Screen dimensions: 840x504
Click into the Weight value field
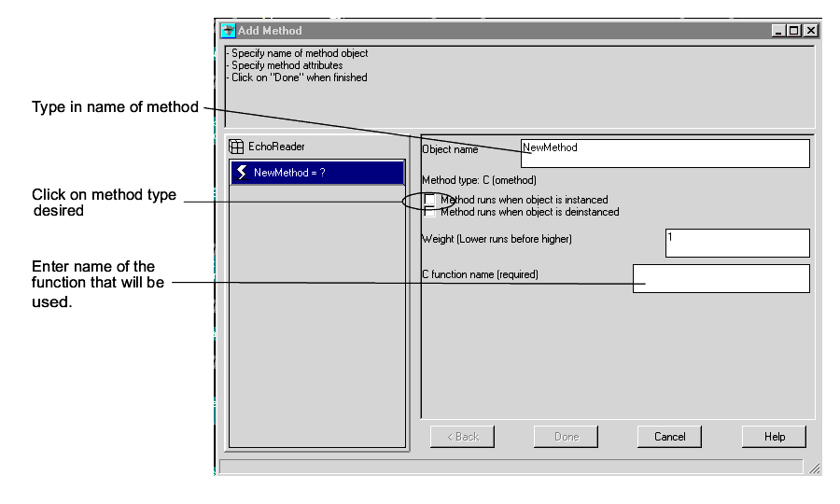pos(736,243)
